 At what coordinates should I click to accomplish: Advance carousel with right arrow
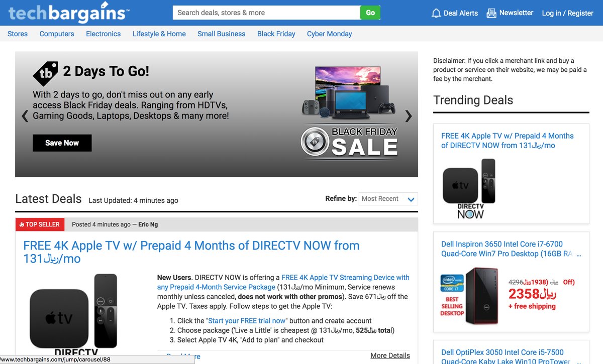(x=409, y=116)
